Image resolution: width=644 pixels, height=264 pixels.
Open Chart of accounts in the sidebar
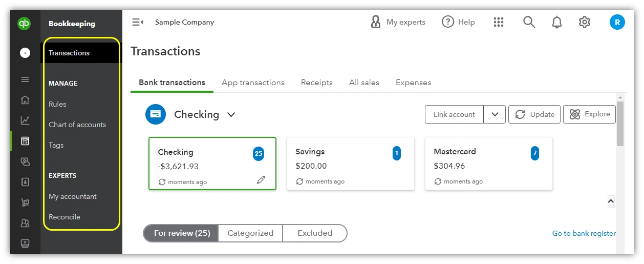tap(77, 125)
